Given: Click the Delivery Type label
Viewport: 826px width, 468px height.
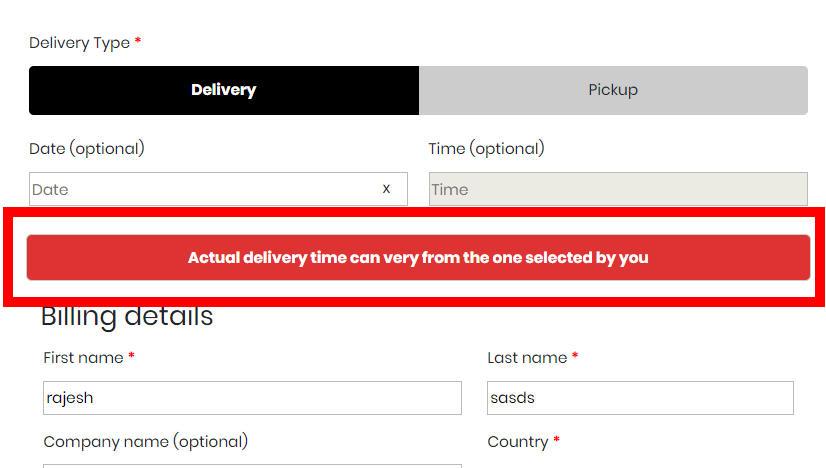Looking at the screenshot, I should [80, 43].
